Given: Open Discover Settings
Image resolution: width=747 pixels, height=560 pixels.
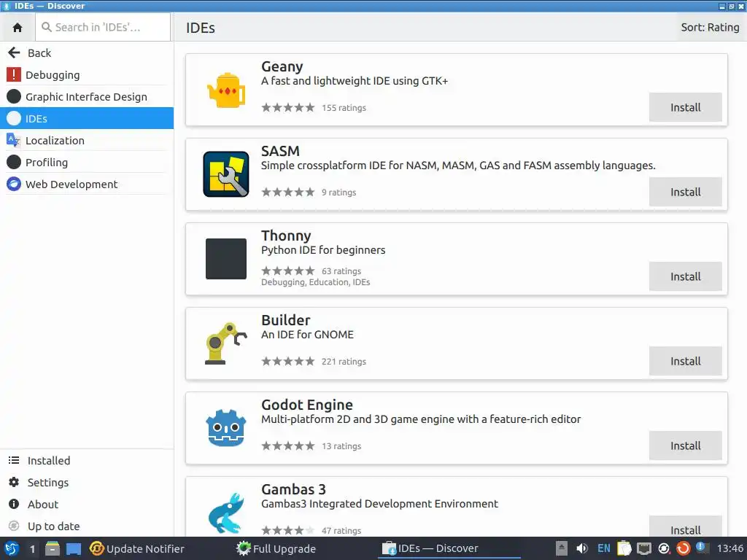Looking at the screenshot, I should pyautogui.click(x=87, y=483).
